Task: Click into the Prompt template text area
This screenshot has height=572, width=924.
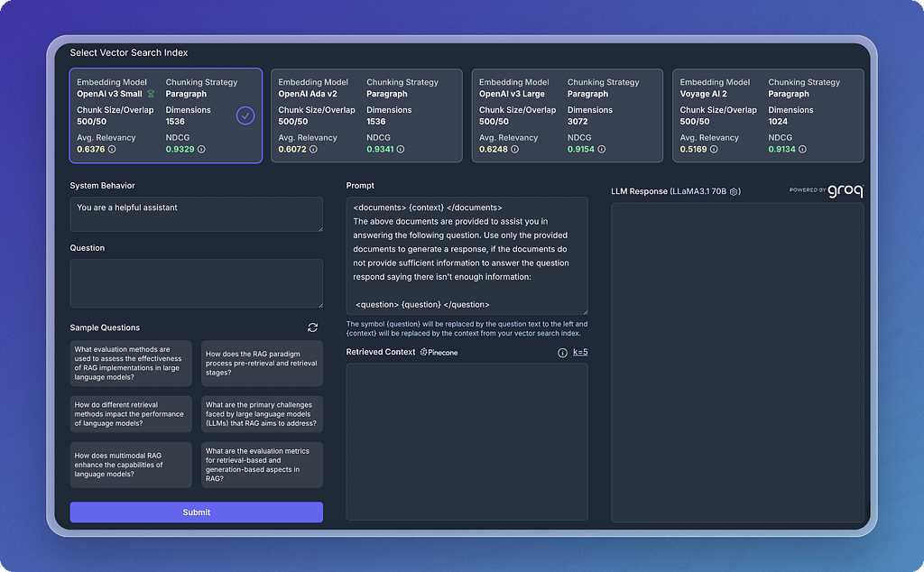Action: pos(467,255)
